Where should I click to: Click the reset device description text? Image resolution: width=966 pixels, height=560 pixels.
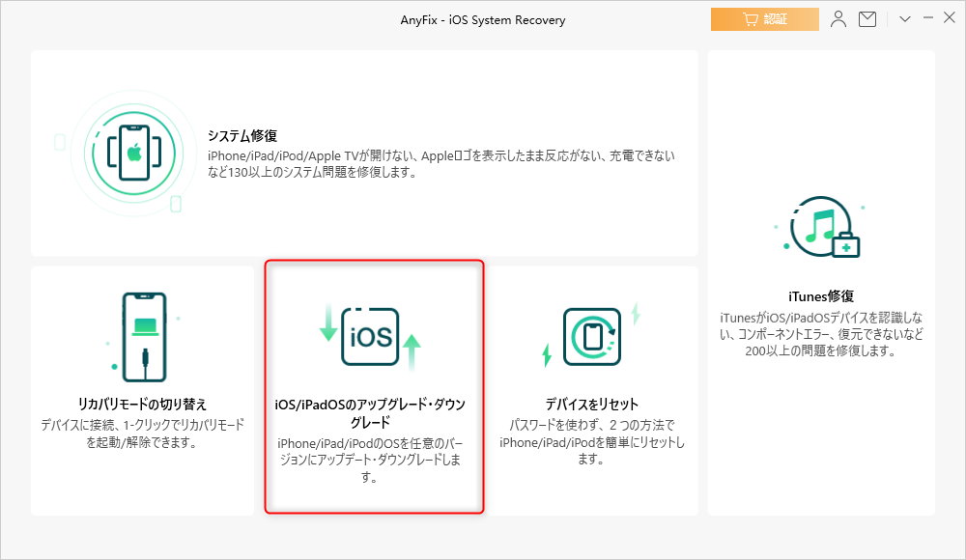[592, 441]
